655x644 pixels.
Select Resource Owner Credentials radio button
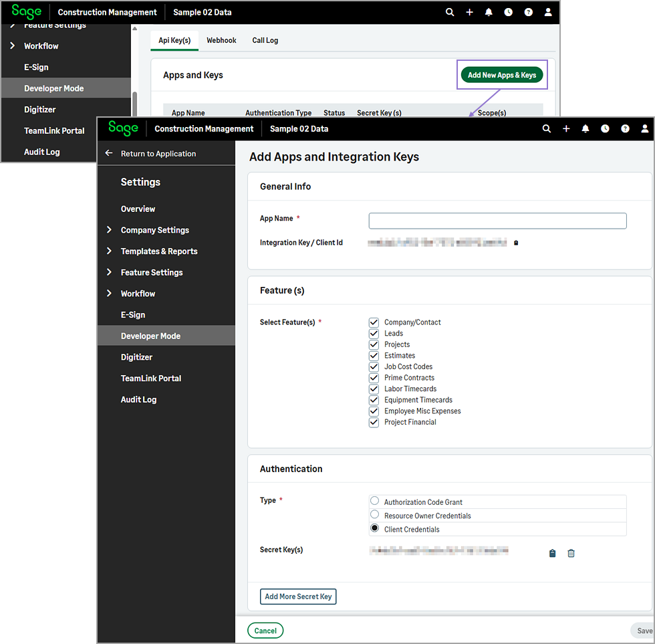375,514
